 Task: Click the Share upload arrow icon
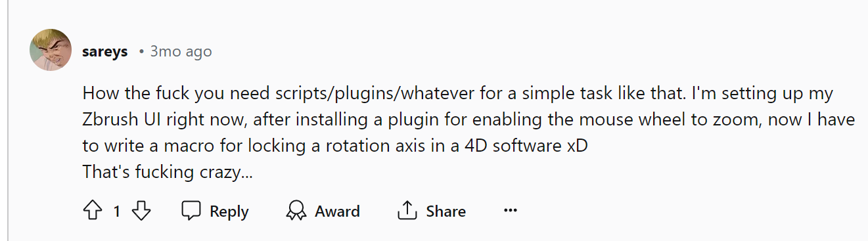point(407,211)
